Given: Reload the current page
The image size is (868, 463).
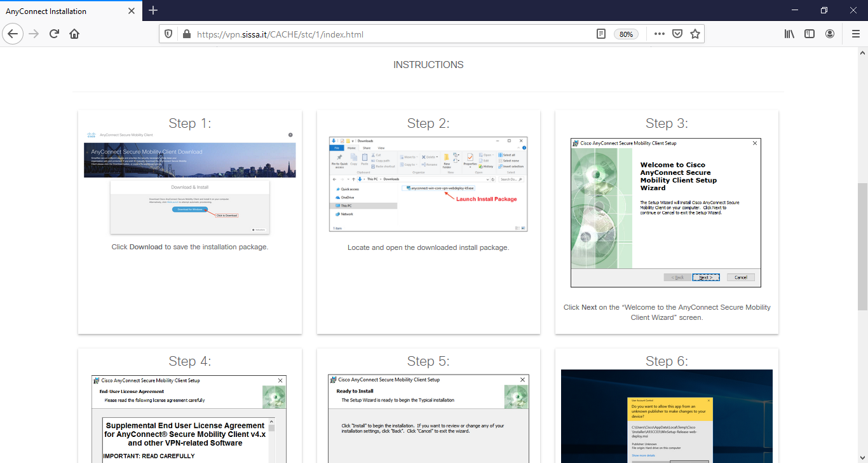Looking at the screenshot, I should pyautogui.click(x=54, y=34).
